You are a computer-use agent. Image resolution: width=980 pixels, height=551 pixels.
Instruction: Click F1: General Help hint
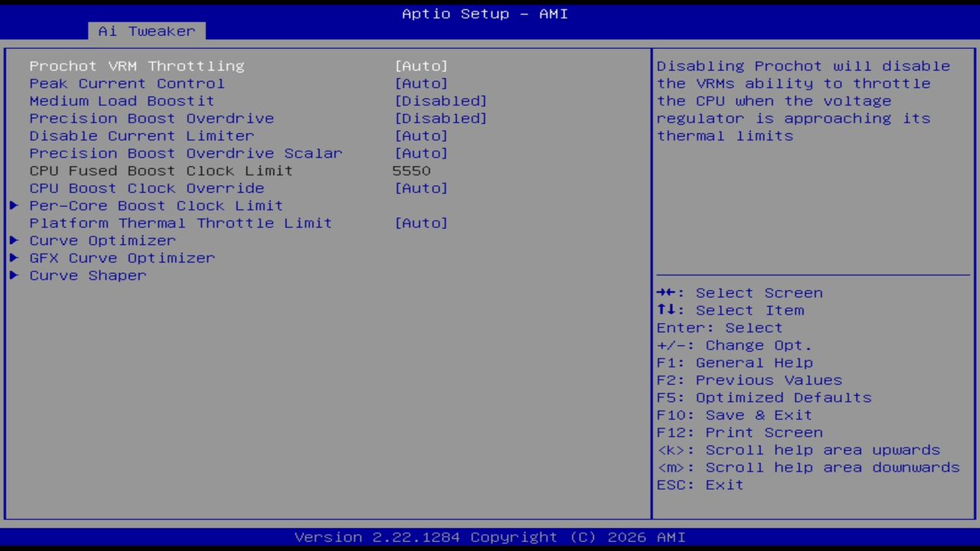tap(735, 364)
